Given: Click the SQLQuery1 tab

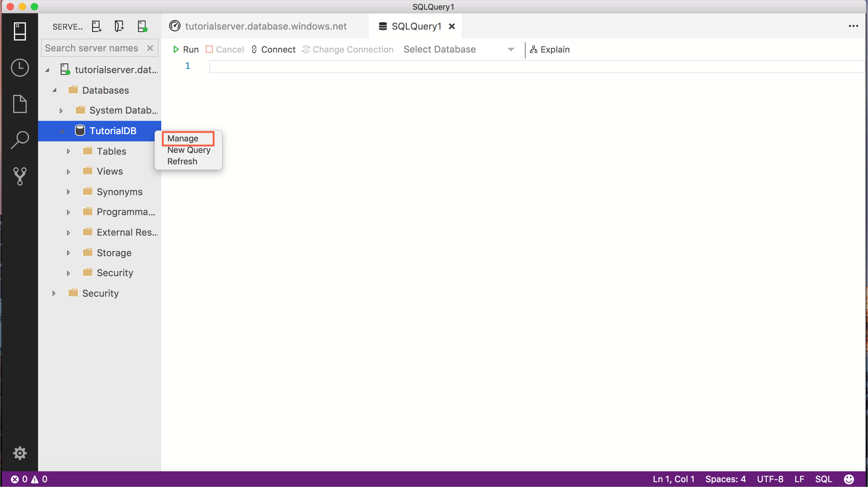Looking at the screenshot, I should click(x=415, y=26).
